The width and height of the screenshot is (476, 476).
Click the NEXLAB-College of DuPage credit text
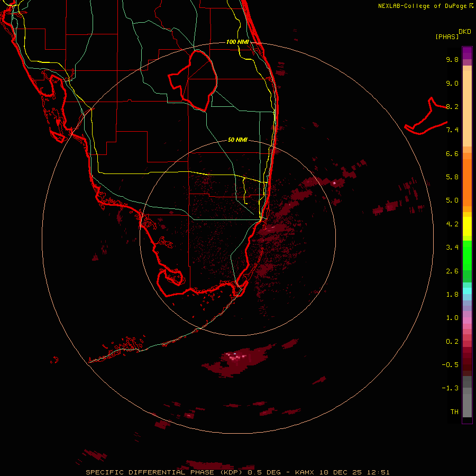click(423, 6)
